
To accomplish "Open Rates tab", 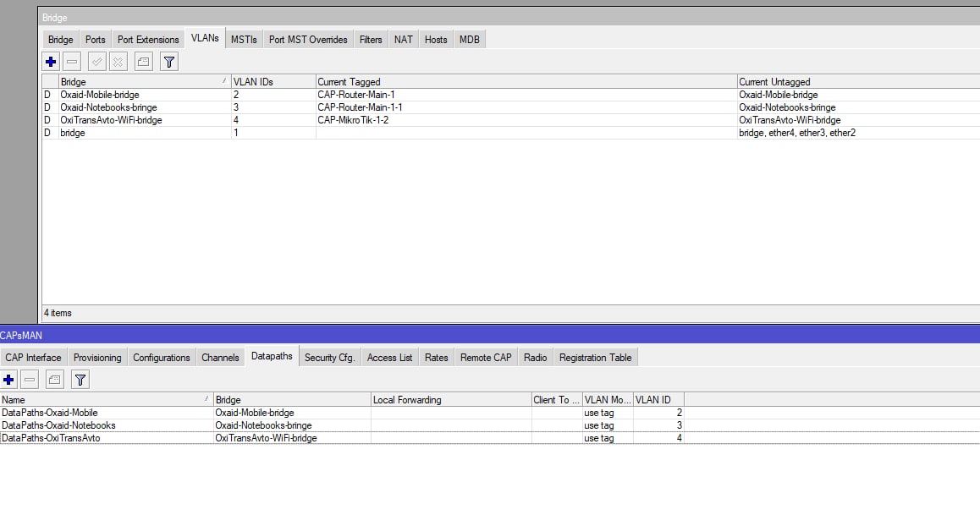I will tap(436, 358).
